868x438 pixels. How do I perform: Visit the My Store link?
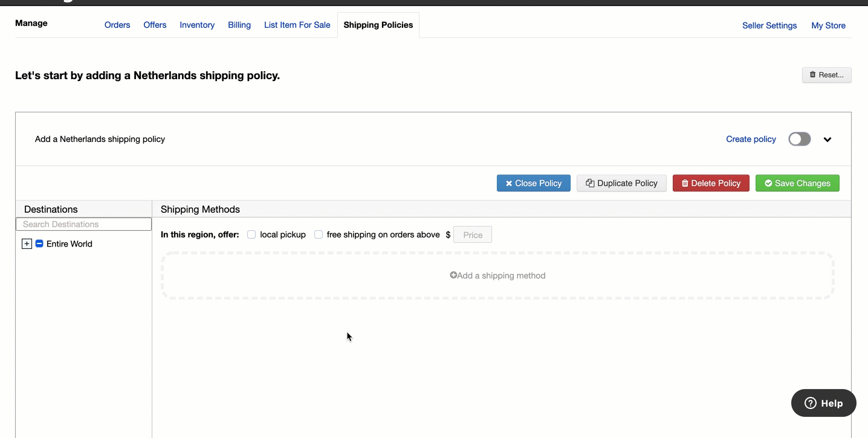(x=828, y=25)
